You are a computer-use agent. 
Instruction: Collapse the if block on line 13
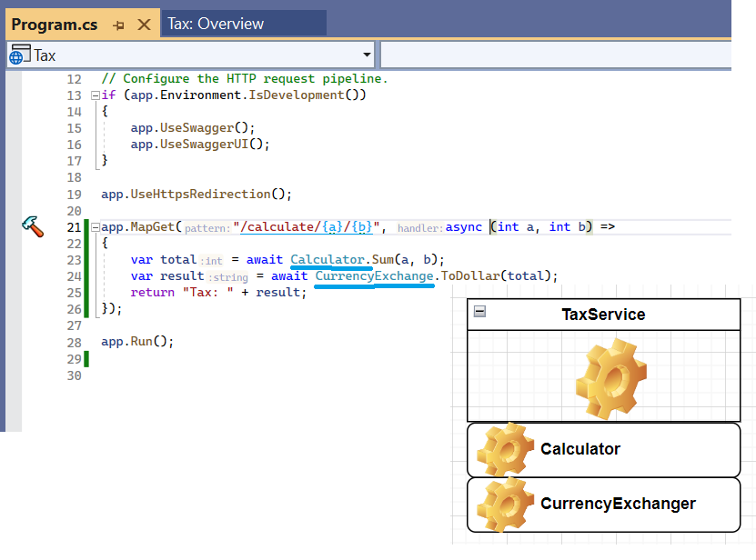(x=95, y=95)
